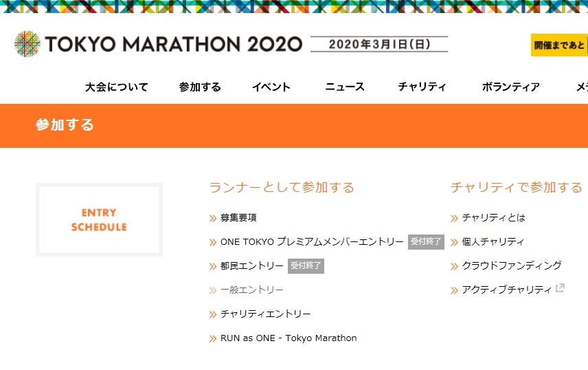The image size is (588, 370).
Task: Select ボランティア in the navigation bar
Action: tap(511, 87)
